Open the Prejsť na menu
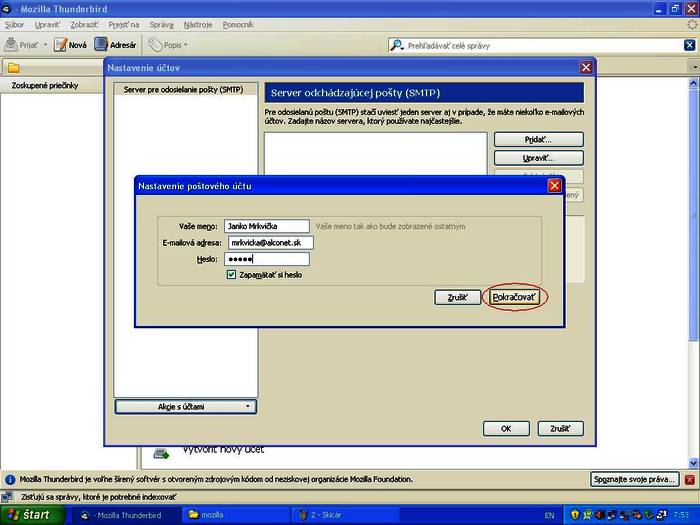This screenshot has height=525, width=700. point(124,25)
